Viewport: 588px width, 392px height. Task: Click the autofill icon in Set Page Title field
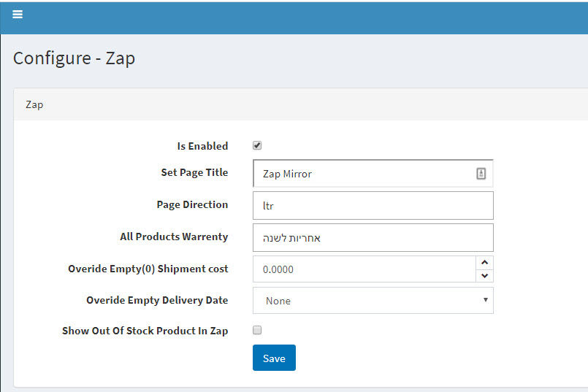click(481, 174)
